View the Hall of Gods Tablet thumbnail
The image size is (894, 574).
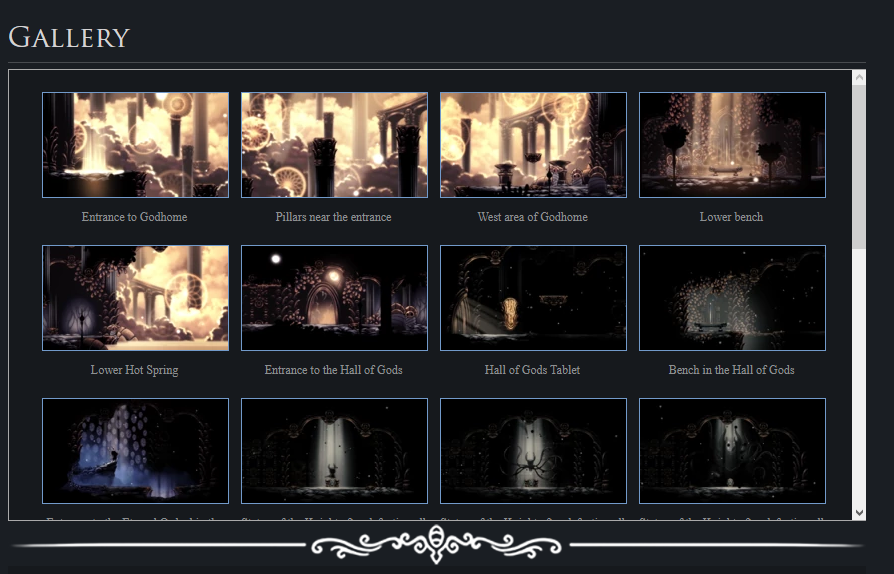click(x=533, y=298)
